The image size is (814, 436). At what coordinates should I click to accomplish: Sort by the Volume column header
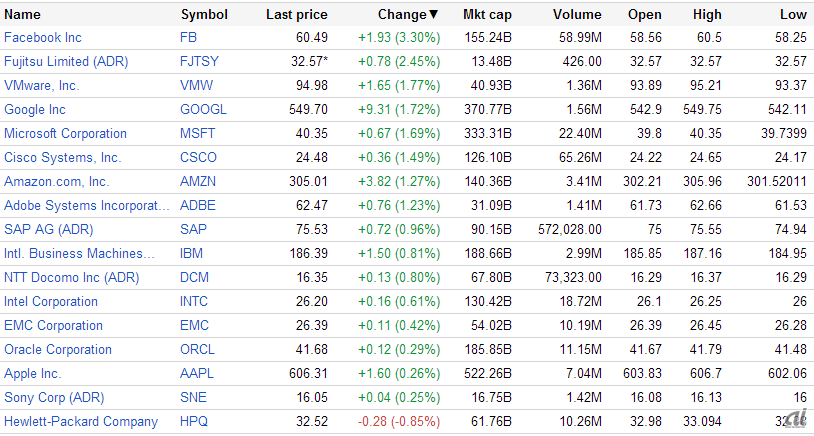577,14
